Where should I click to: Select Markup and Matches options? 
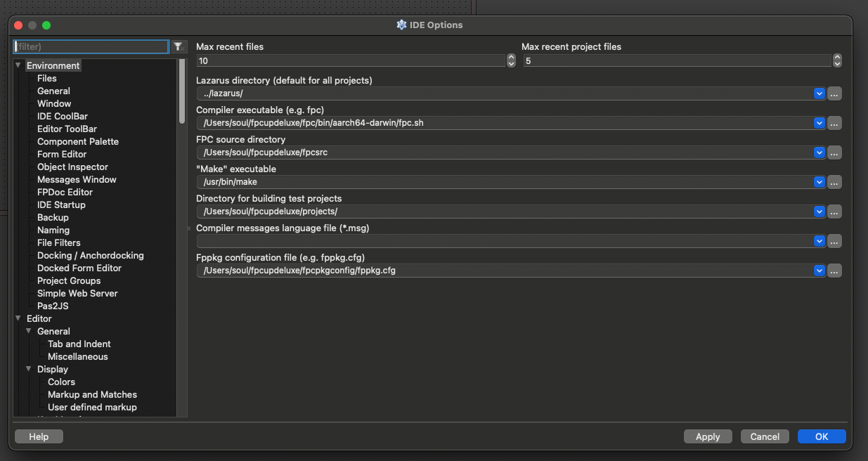click(92, 394)
